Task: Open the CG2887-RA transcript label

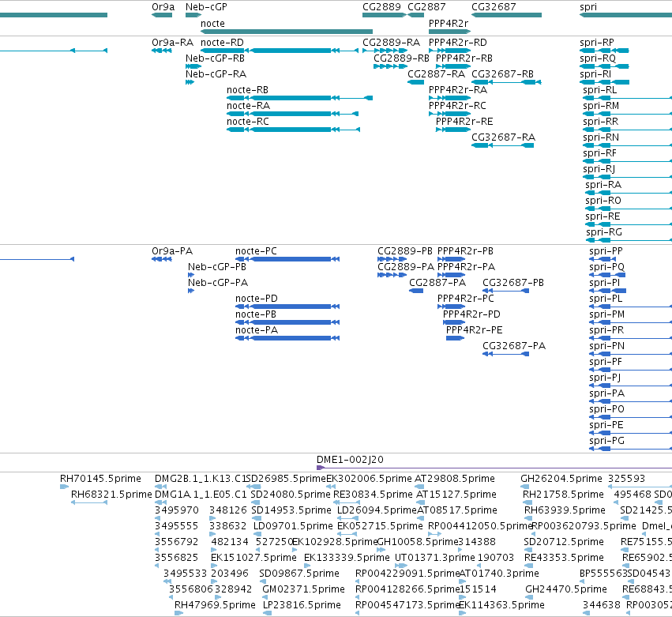Action: click(x=436, y=74)
